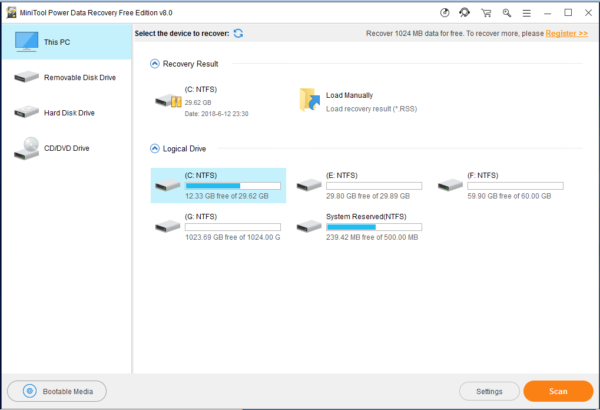Image resolution: width=600 pixels, height=410 pixels.
Task: Open the shopping cart icon
Action: tap(486, 13)
